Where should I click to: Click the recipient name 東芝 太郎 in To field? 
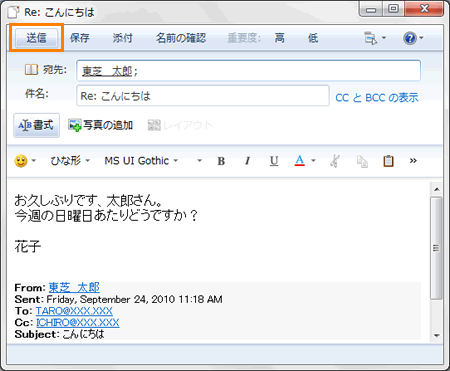(x=107, y=71)
